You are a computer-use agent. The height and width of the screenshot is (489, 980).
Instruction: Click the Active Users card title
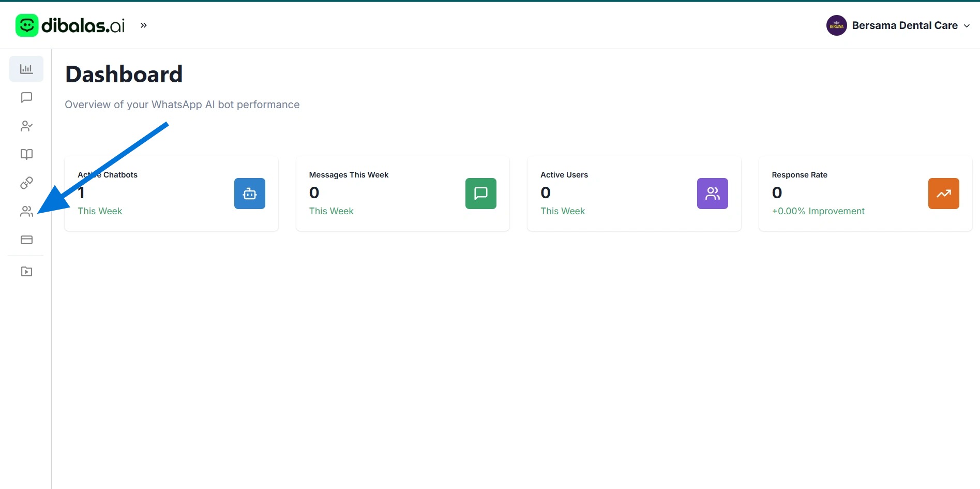point(564,175)
